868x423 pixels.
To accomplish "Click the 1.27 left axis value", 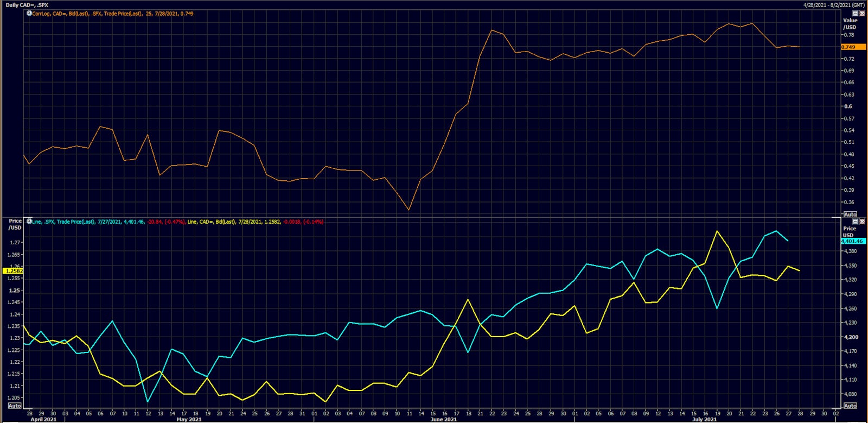I will (15, 243).
